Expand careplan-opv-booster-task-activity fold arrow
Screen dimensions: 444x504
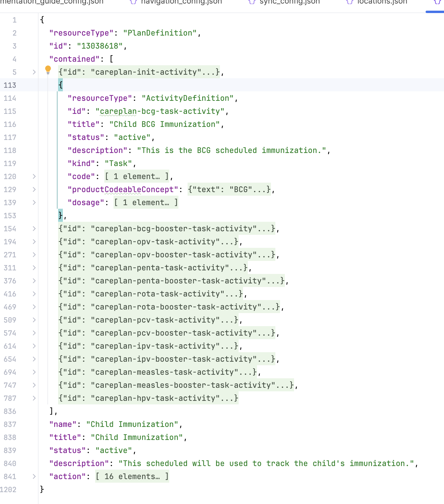pos(34,255)
